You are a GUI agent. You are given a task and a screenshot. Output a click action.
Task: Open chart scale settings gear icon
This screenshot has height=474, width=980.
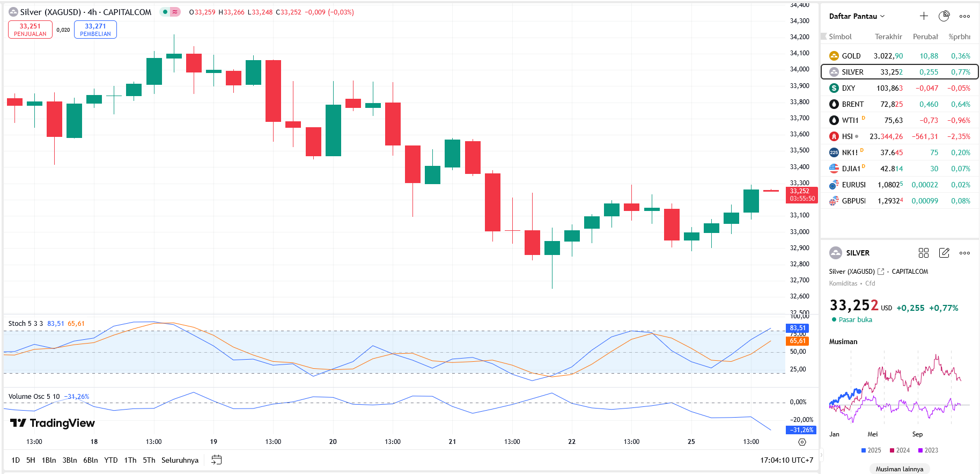coord(802,442)
